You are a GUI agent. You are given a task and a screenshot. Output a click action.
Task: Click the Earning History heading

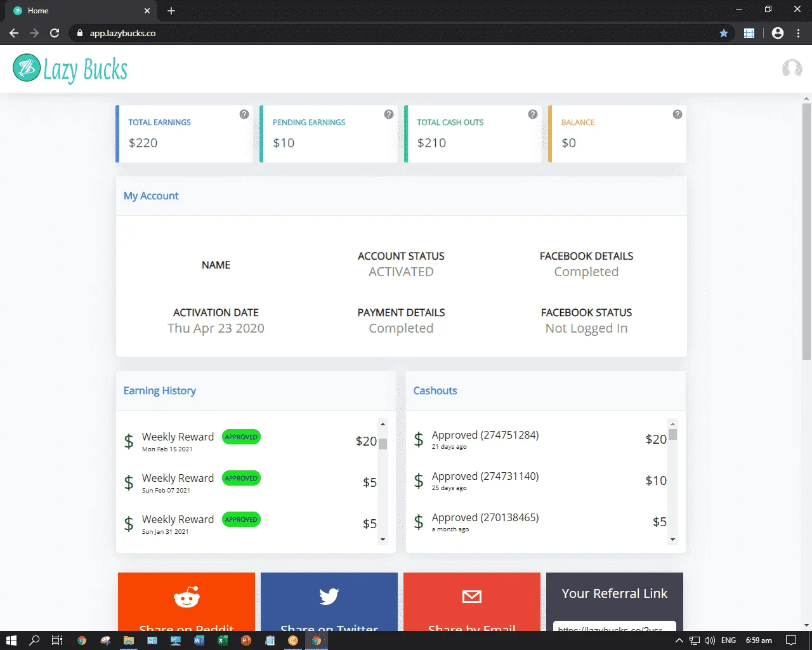[x=160, y=391]
